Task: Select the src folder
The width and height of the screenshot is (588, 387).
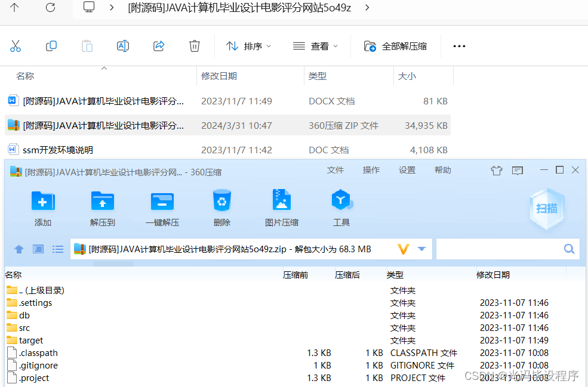Action: (18, 328)
